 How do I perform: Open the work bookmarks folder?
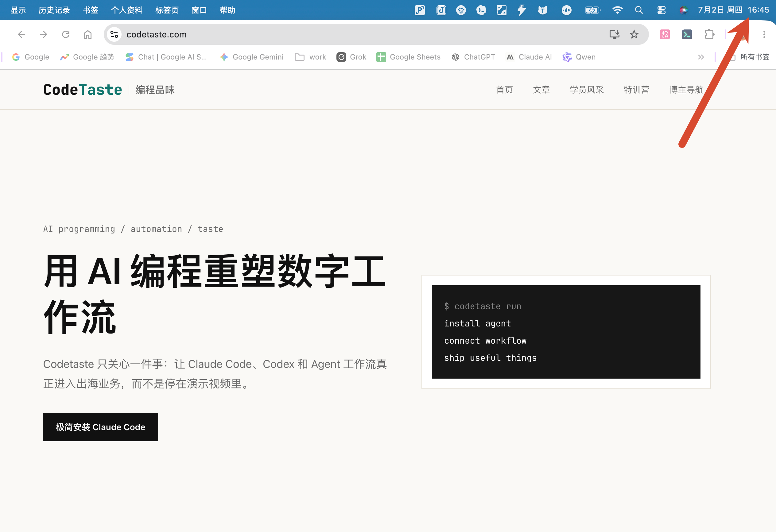311,57
